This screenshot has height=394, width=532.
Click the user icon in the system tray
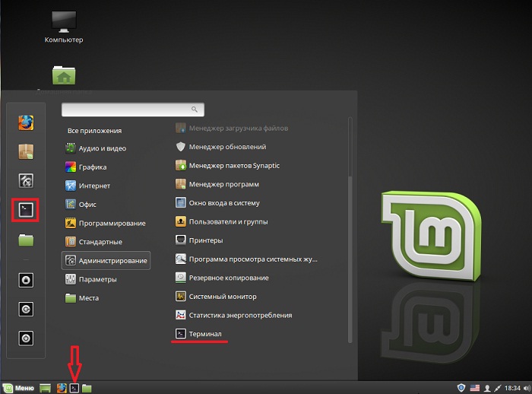tap(487, 388)
